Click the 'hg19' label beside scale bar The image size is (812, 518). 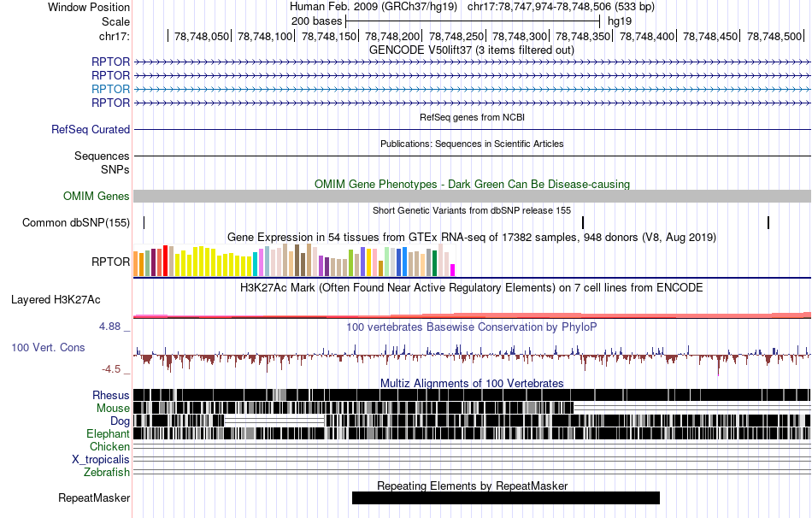pos(620,21)
